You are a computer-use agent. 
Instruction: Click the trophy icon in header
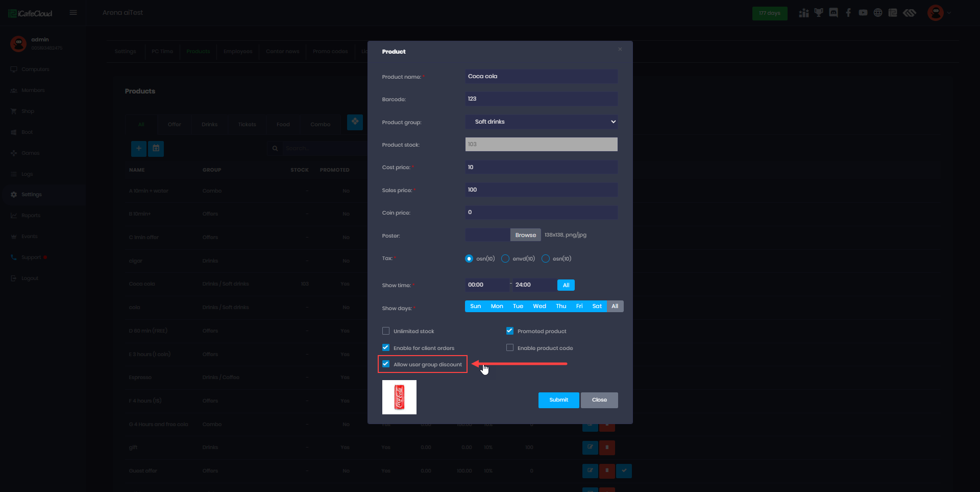819,13
